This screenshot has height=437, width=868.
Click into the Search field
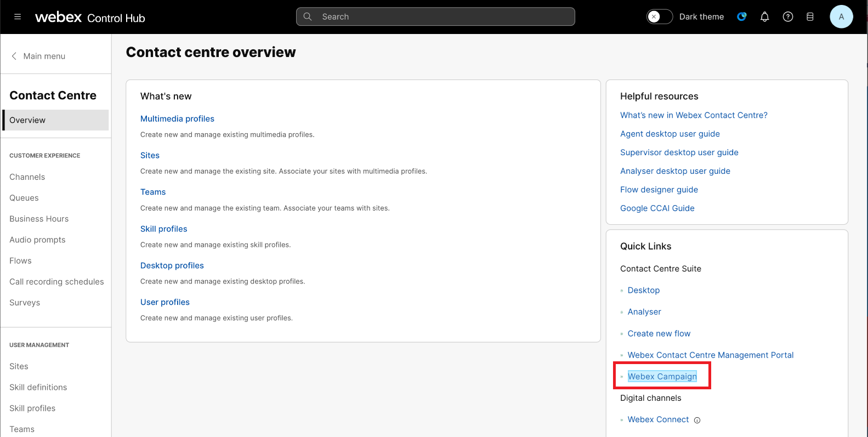(435, 16)
